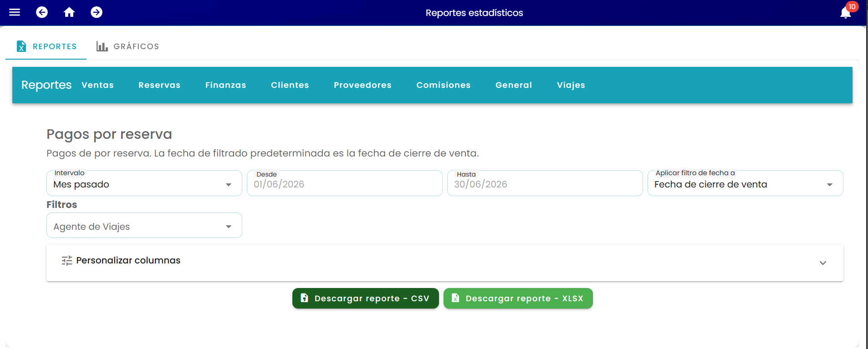Open the Ventas reports menu
Screen dimensions: 868x349
(x=97, y=85)
